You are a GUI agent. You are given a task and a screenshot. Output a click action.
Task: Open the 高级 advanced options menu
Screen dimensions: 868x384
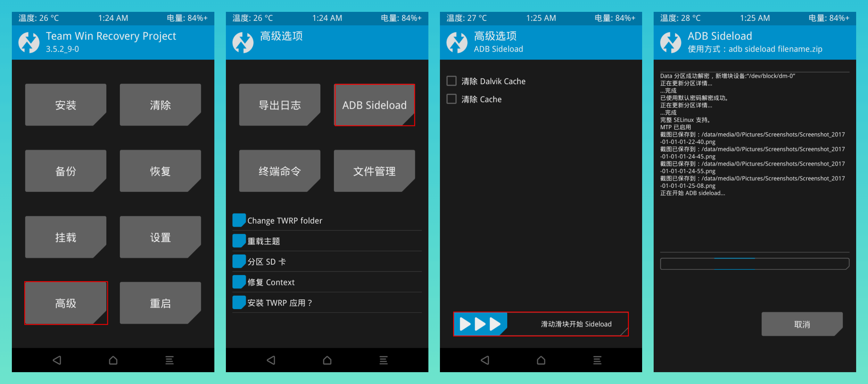coord(66,307)
